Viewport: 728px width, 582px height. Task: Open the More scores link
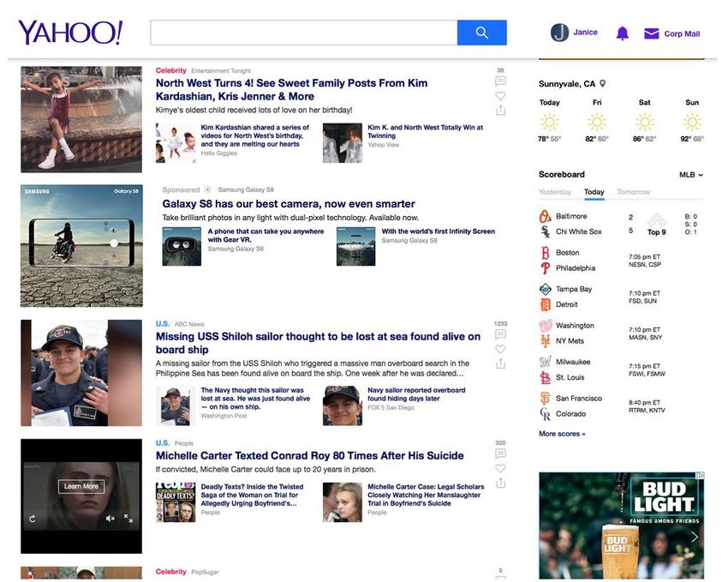click(x=562, y=434)
